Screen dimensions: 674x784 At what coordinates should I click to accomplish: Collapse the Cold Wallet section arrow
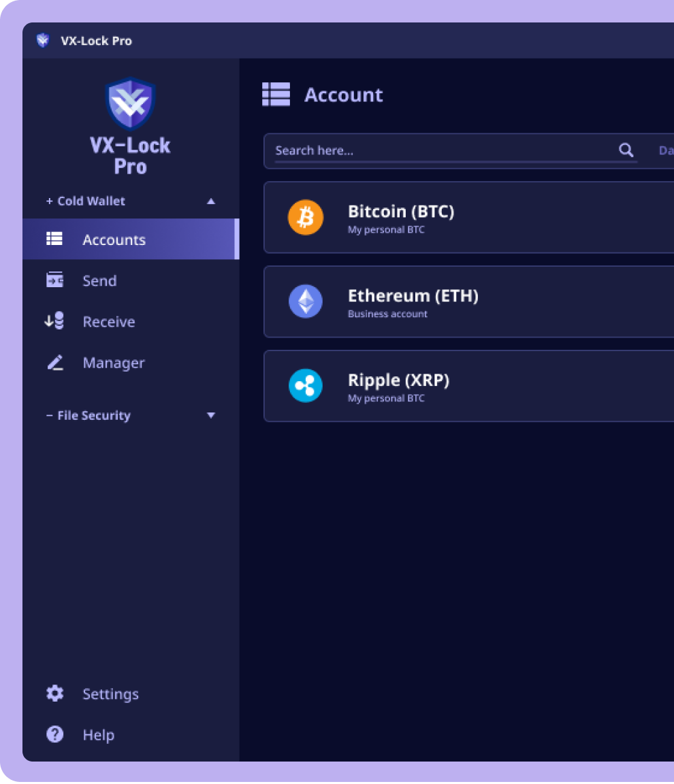point(211,201)
